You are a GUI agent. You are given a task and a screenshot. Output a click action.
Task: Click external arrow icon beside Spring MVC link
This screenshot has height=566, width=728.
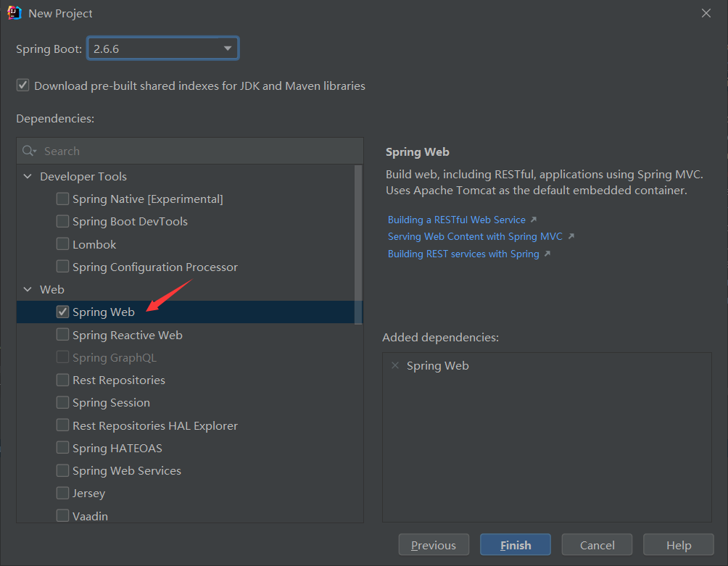(571, 236)
